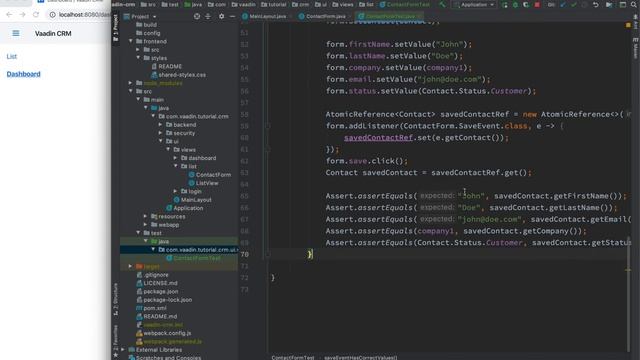Select the resources folder
The image size is (640, 360).
[168, 216]
